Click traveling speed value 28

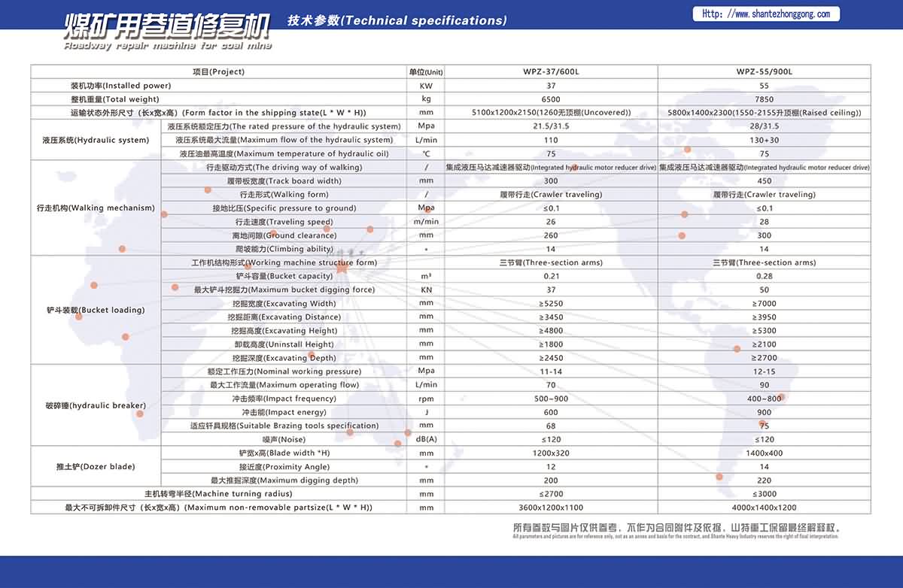coord(764,222)
